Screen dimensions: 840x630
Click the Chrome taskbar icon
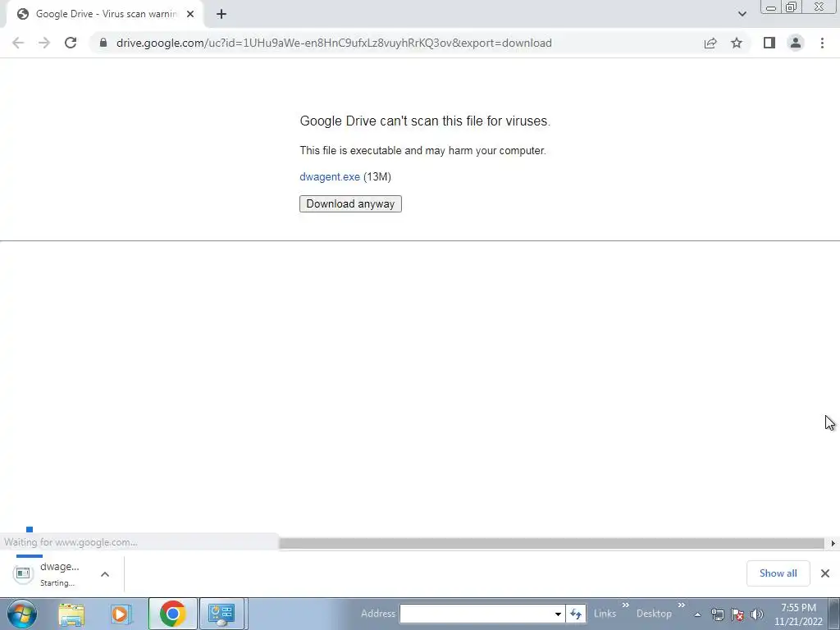[x=172, y=614]
